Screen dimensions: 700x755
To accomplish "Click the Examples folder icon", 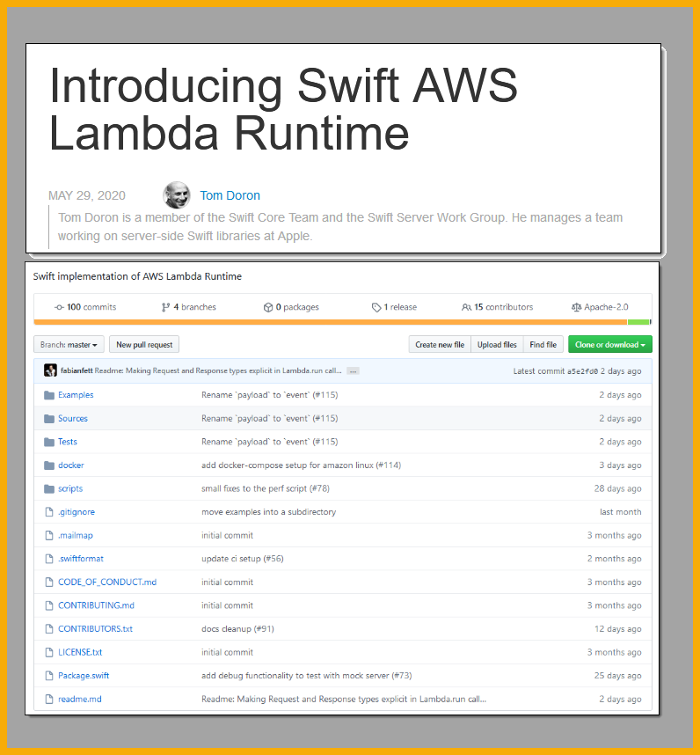I will (x=49, y=395).
